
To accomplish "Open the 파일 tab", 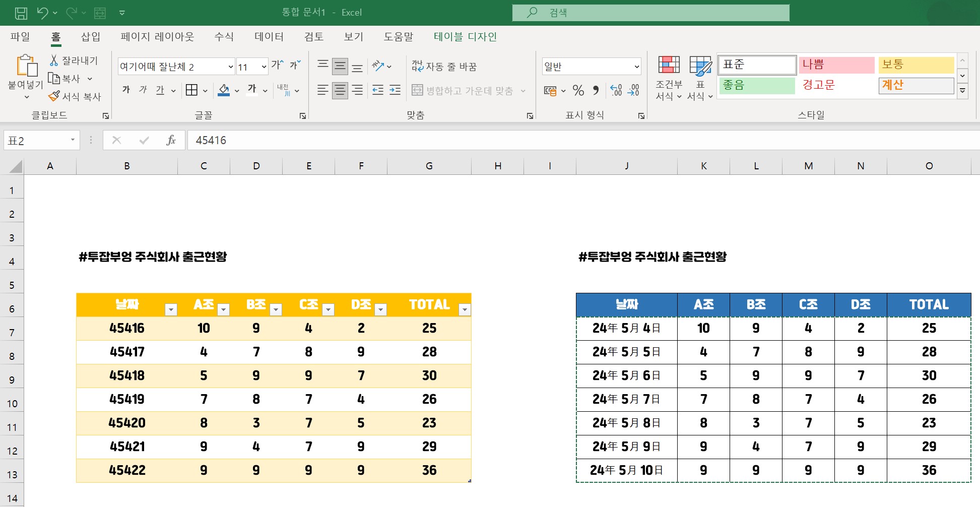I will click(x=20, y=36).
